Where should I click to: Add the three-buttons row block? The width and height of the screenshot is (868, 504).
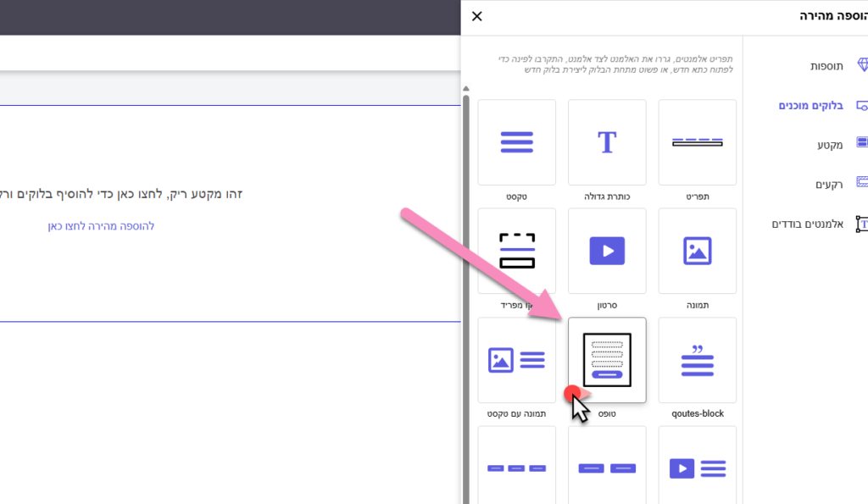[516, 465]
